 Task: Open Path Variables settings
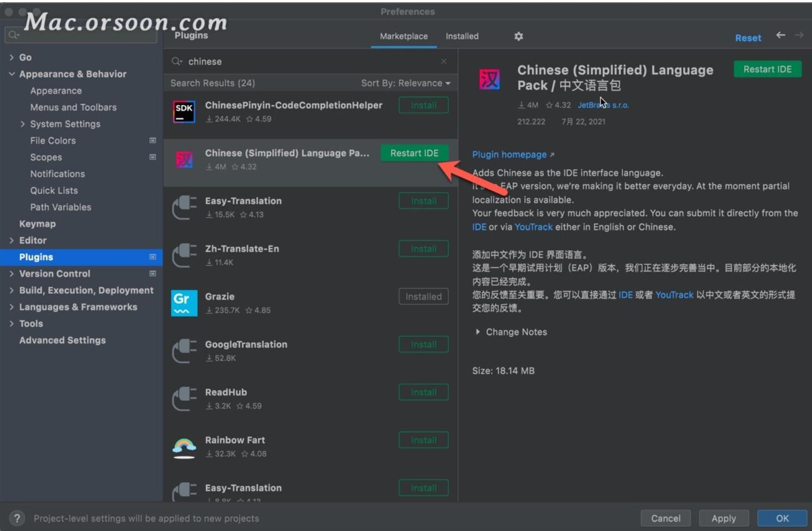coord(61,207)
